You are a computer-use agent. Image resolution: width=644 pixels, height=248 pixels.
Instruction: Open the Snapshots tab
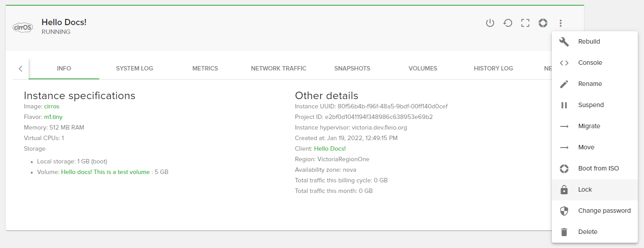[352, 69]
